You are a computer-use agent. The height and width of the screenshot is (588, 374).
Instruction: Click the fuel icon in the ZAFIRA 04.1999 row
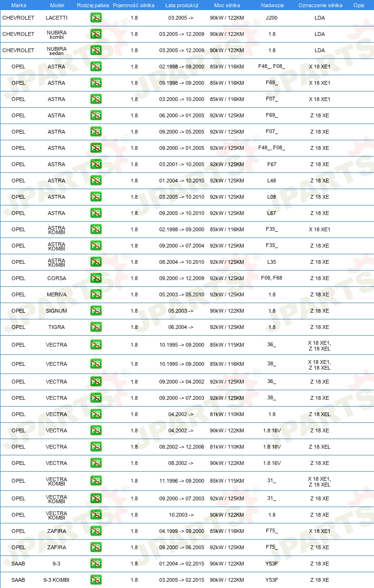click(96, 531)
